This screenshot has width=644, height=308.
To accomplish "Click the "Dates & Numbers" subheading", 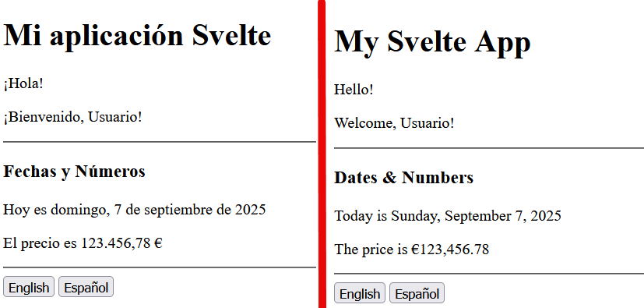I will (x=403, y=178).
